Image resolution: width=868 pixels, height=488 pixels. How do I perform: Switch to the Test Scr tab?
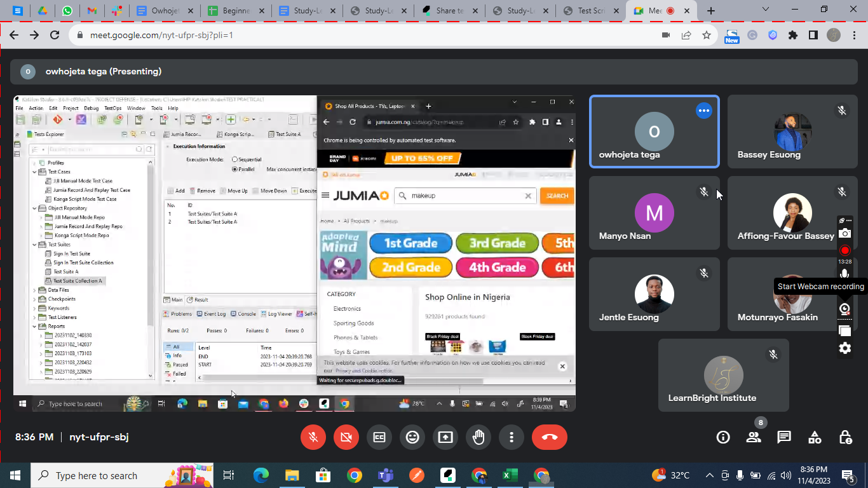coord(590,11)
